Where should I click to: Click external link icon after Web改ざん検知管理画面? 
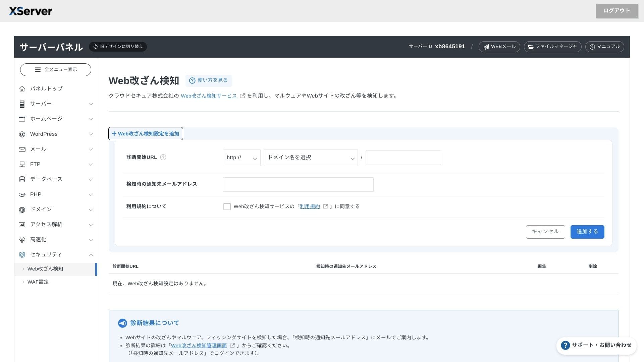click(x=232, y=345)
